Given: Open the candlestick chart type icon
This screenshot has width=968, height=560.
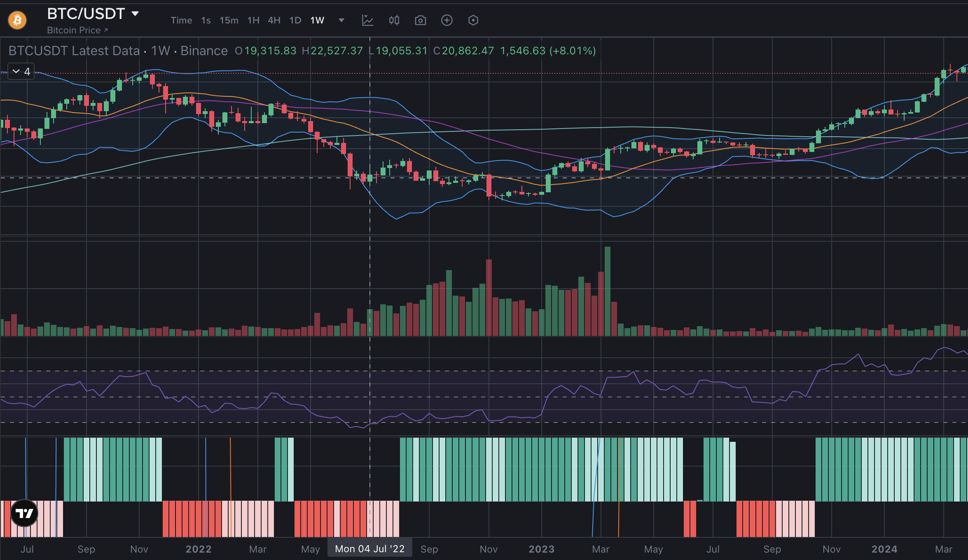Looking at the screenshot, I should pyautogui.click(x=394, y=20).
